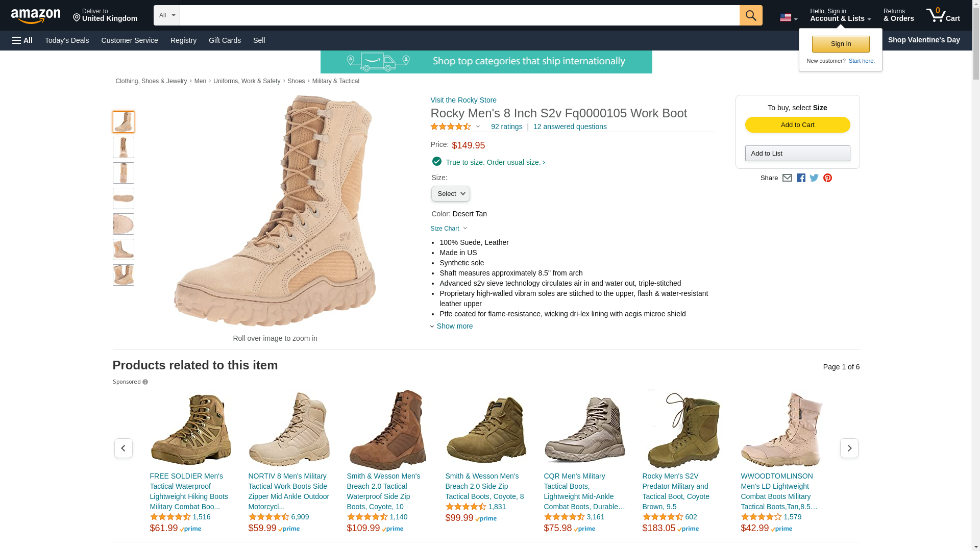
Task: Share product via Pinterest icon
Action: pyautogui.click(x=827, y=178)
